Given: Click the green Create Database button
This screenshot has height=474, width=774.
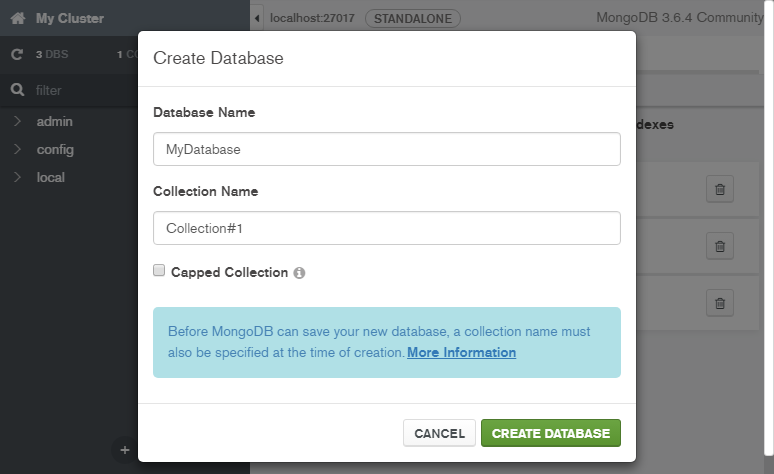Looking at the screenshot, I should click(x=550, y=433).
